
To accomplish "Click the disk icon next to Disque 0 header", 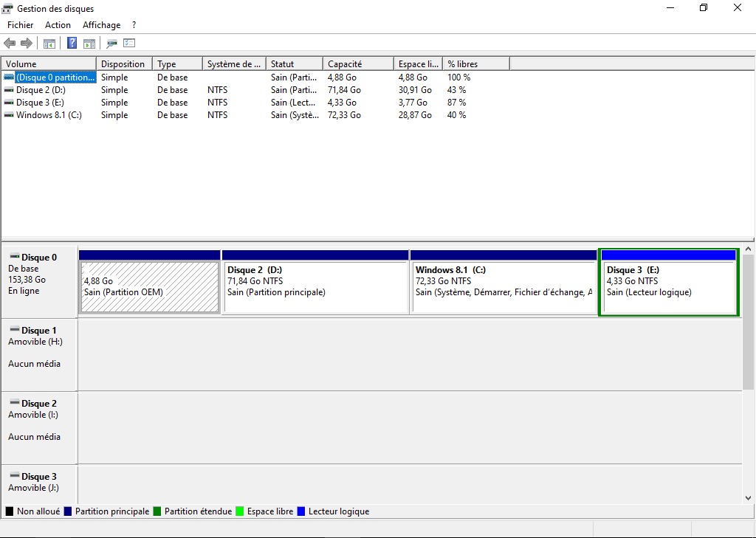I will 15,257.
